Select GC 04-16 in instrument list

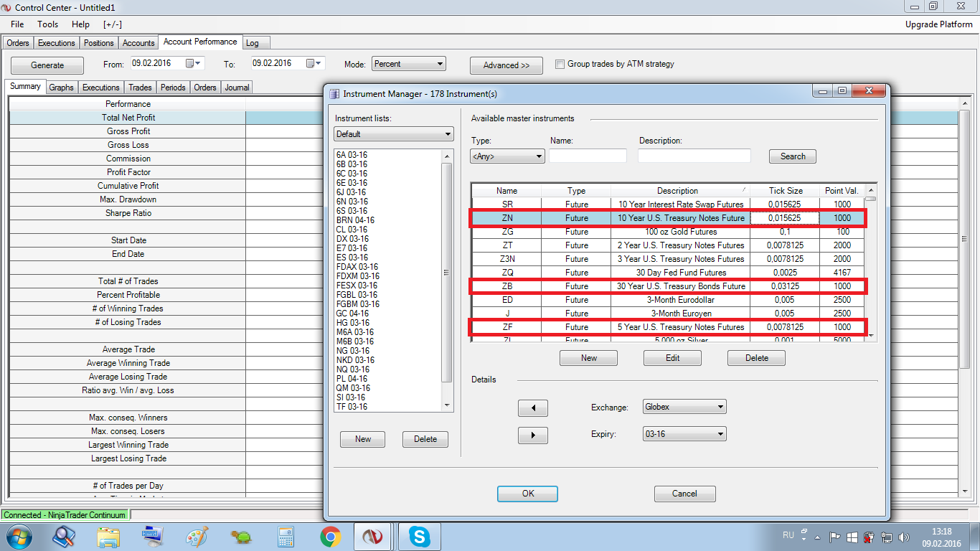click(352, 314)
